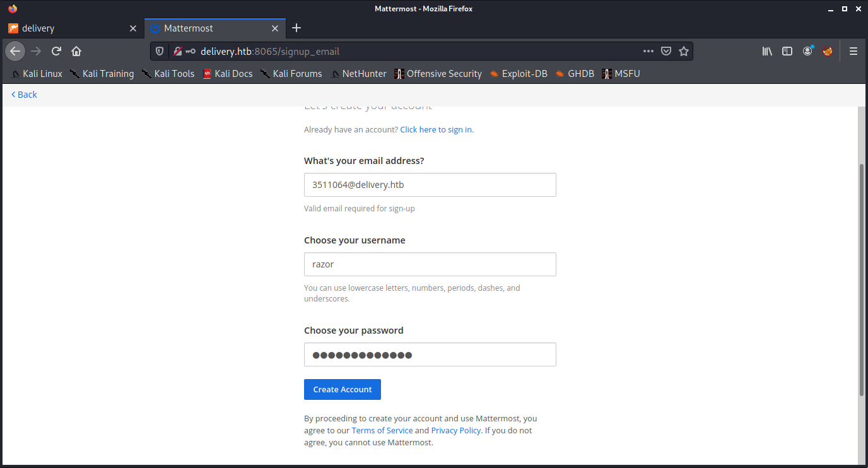This screenshot has height=468, width=868.
Task: Open the GHDB bookmark
Action: (575, 74)
